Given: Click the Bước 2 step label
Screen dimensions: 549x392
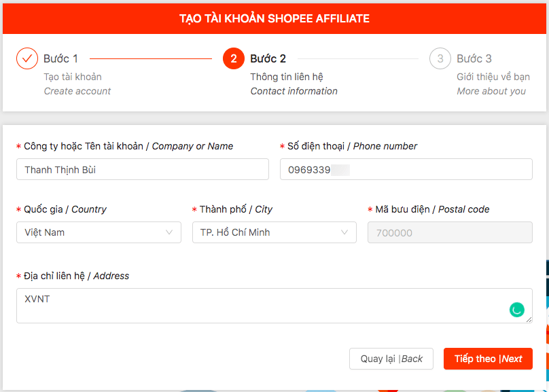Looking at the screenshot, I should click(268, 58).
